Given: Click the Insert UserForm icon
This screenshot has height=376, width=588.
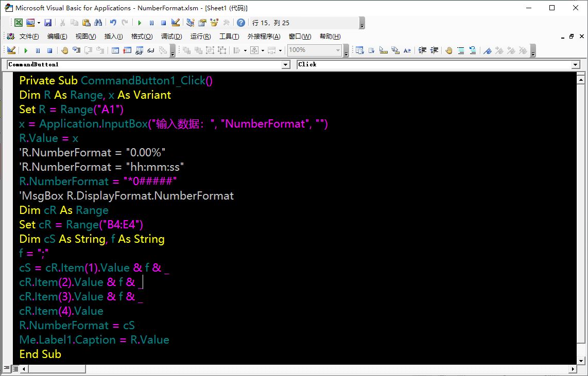Looking at the screenshot, I should (x=30, y=23).
